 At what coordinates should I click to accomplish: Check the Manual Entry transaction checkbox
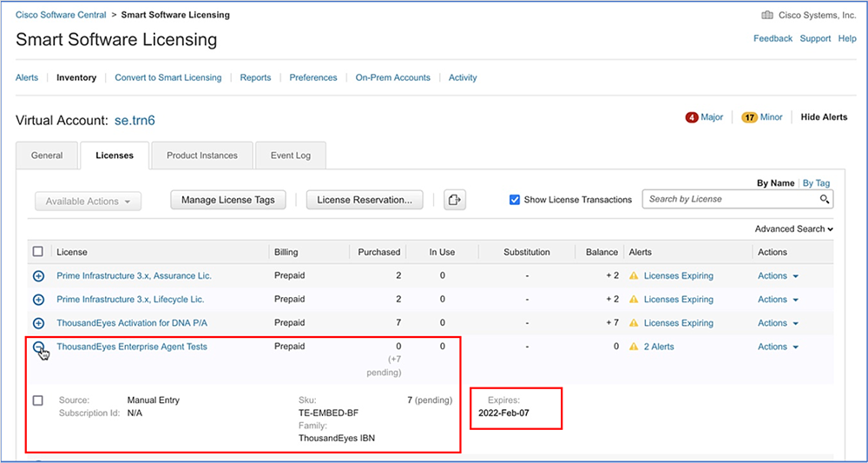click(x=38, y=400)
